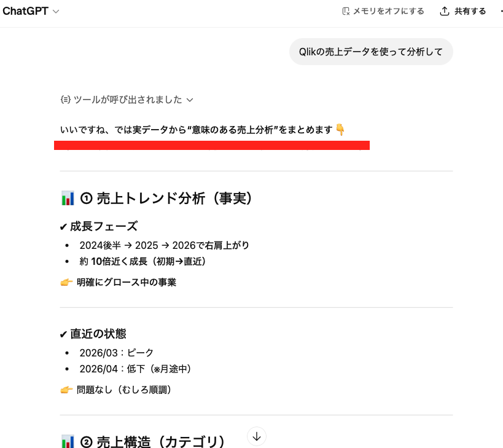This screenshot has height=448, width=503.
Task: Click the ② 売上構造（カテゴリ） heading
Action: (153, 442)
